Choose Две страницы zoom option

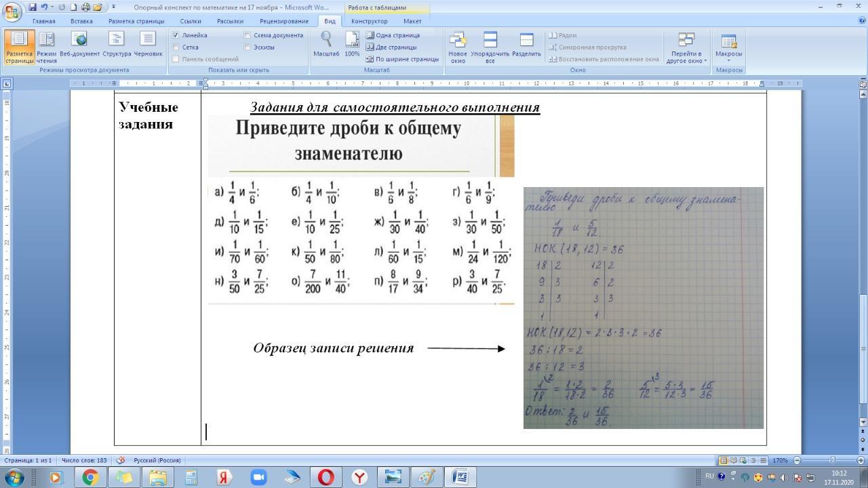pyautogui.click(x=391, y=47)
